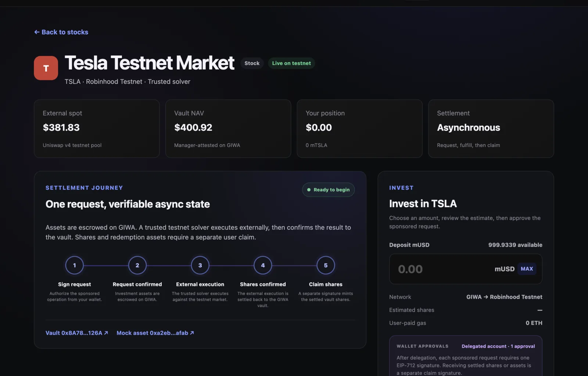Select step 4 circle Shares confirmed
The height and width of the screenshot is (376, 588).
click(x=263, y=265)
